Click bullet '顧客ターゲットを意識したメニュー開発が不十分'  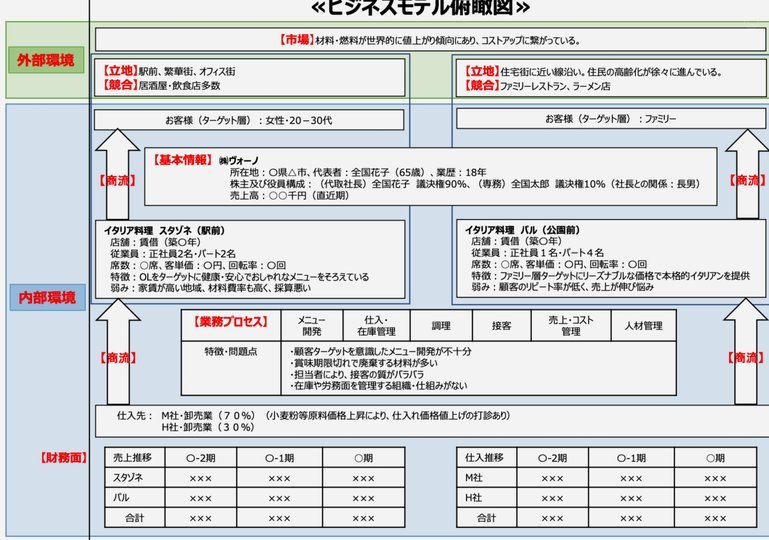(x=381, y=351)
